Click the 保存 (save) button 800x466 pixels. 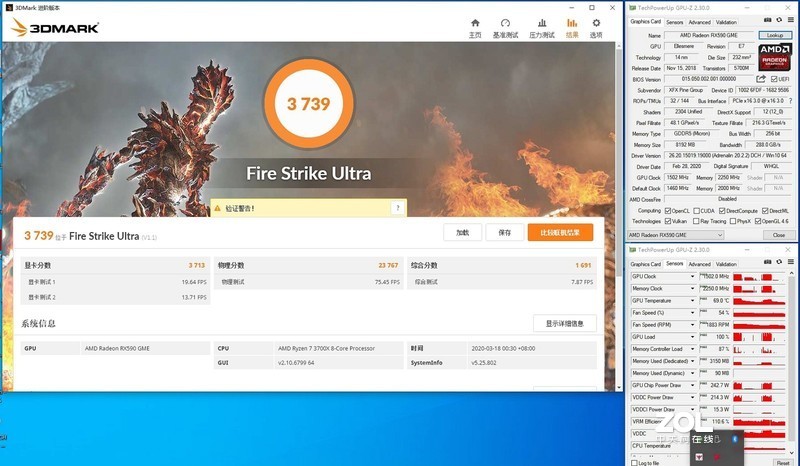point(505,233)
